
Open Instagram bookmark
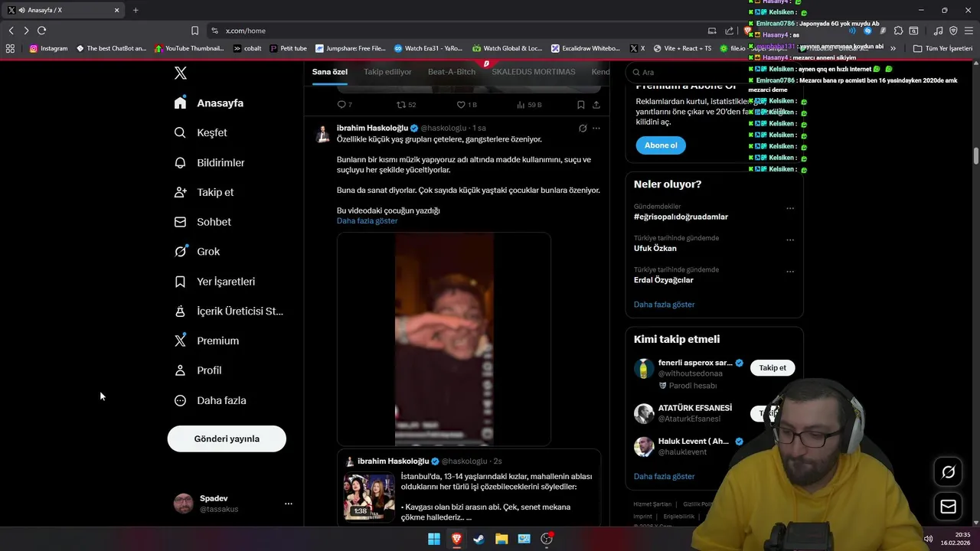pyautogui.click(x=48, y=48)
